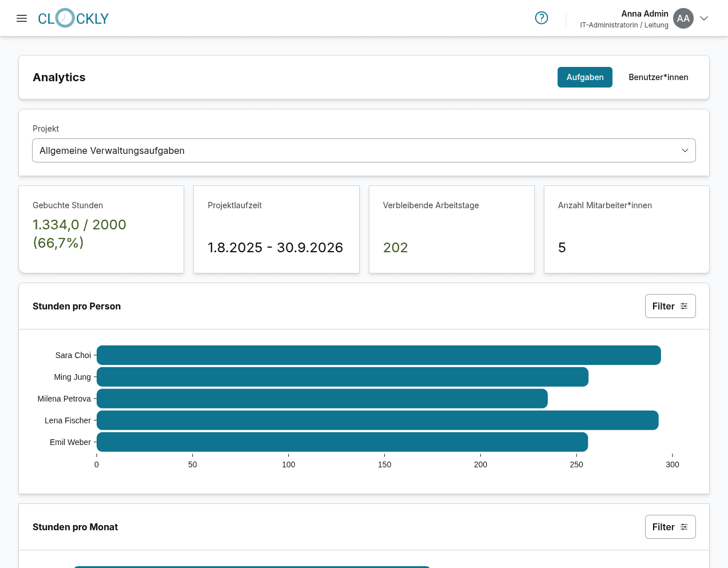This screenshot has height=568, width=728.
Task: Click Sara Choi's hours bar in the chart
Action: pyautogui.click(x=377, y=355)
